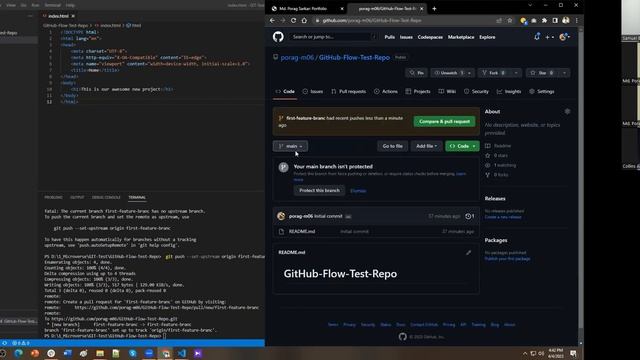
Task: Select the Code repository tab
Action: (x=285, y=91)
